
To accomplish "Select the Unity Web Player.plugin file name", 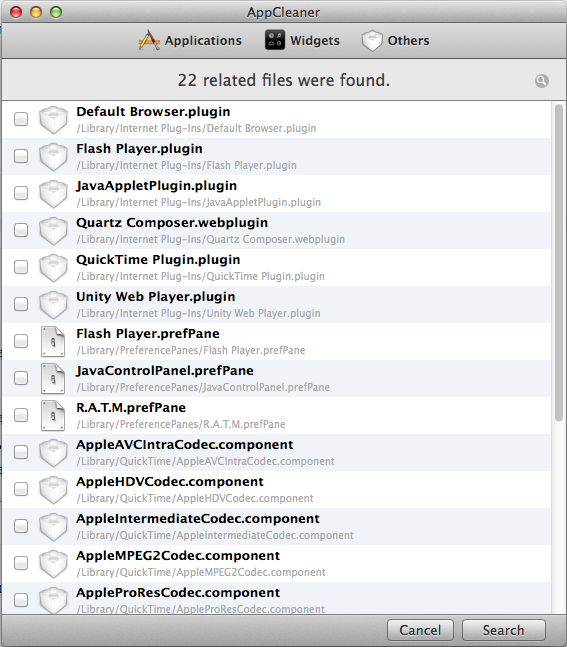I will point(156,297).
